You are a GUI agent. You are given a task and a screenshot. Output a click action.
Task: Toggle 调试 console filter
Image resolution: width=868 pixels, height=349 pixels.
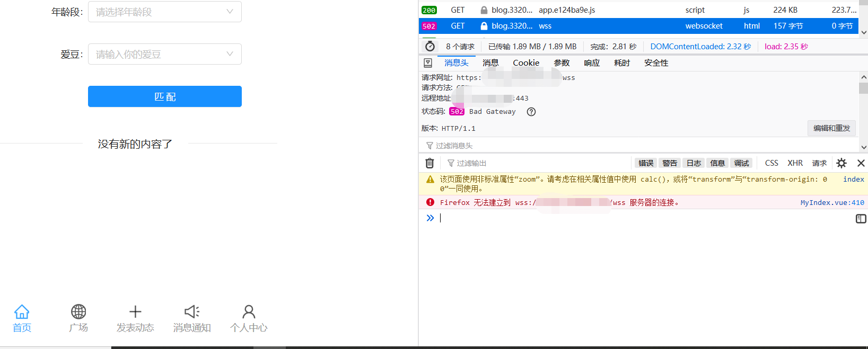[741, 163]
